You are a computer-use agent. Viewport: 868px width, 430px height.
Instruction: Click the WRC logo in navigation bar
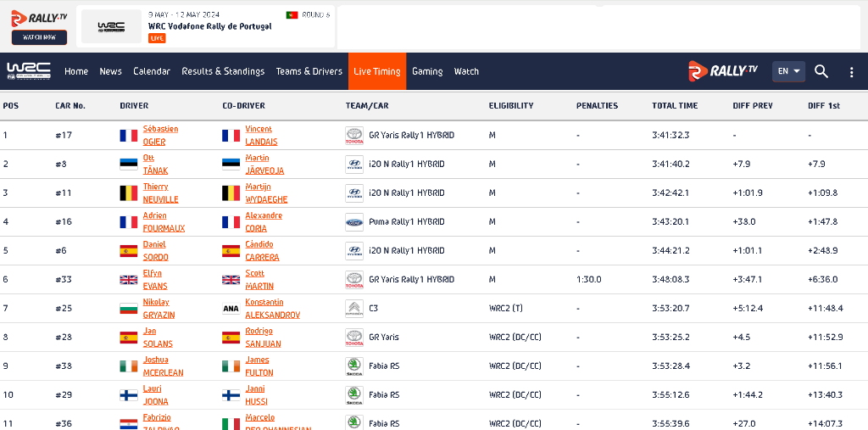pyautogui.click(x=29, y=71)
